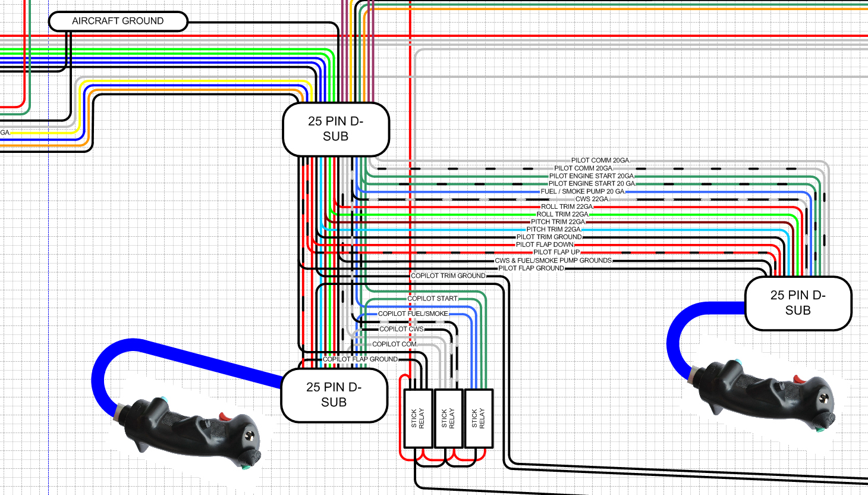Select the right-side 25 PIN D-SUB connector
The height and width of the screenshot is (495, 868).
pyautogui.click(x=798, y=303)
